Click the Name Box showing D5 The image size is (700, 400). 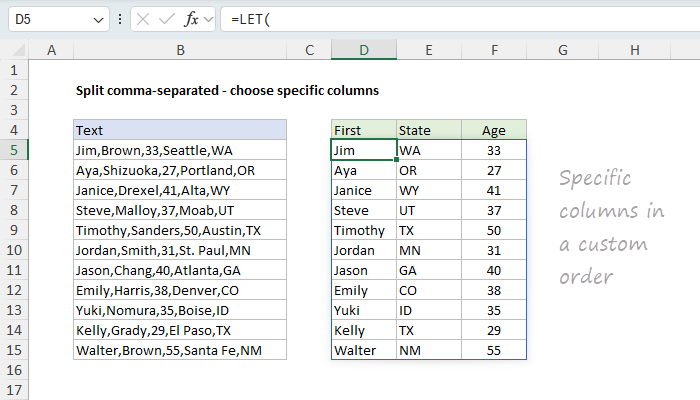(45, 20)
